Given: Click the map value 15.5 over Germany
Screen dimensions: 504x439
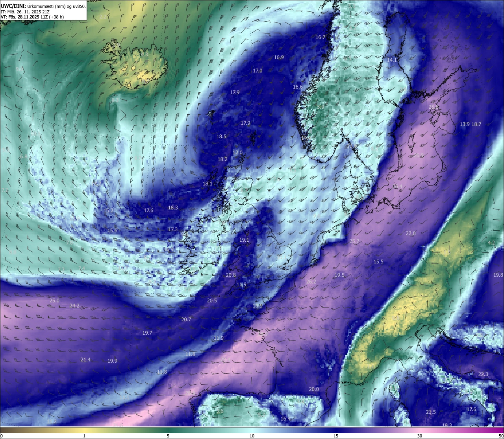Looking at the screenshot, I should [378, 262].
